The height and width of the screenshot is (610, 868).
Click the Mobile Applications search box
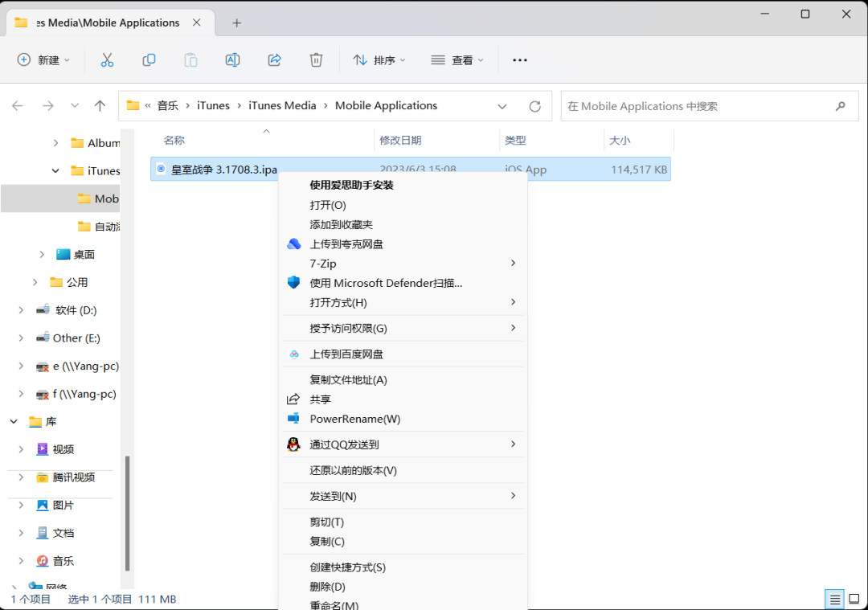695,106
